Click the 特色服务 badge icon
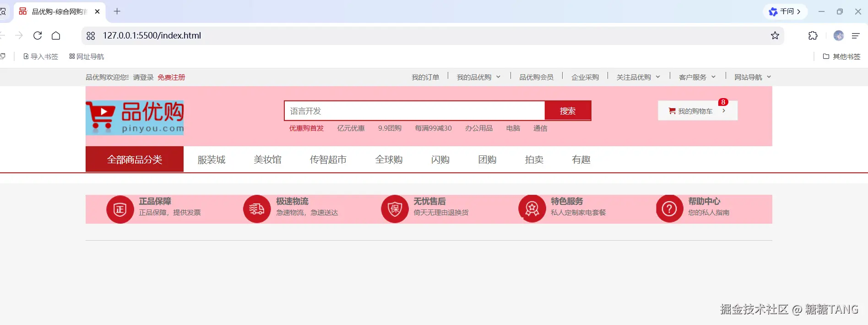This screenshot has width=868, height=325. tap(532, 209)
